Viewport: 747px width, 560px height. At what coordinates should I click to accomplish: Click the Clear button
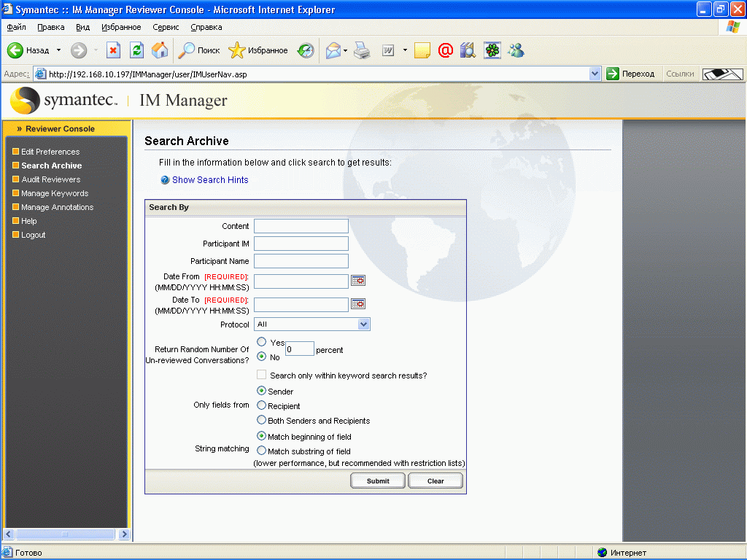click(436, 481)
